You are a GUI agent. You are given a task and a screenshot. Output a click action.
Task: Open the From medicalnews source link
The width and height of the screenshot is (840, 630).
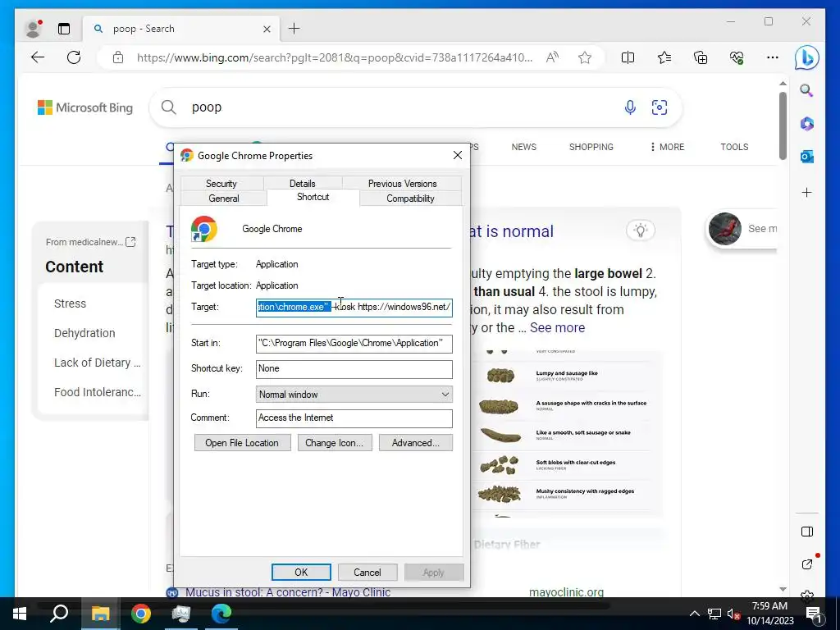(90, 242)
